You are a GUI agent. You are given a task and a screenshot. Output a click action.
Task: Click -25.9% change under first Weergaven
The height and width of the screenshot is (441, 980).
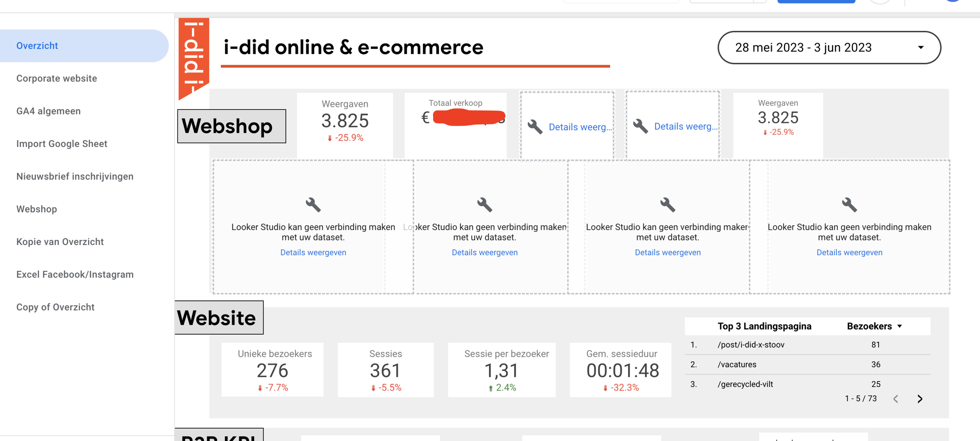(x=345, y=138)
